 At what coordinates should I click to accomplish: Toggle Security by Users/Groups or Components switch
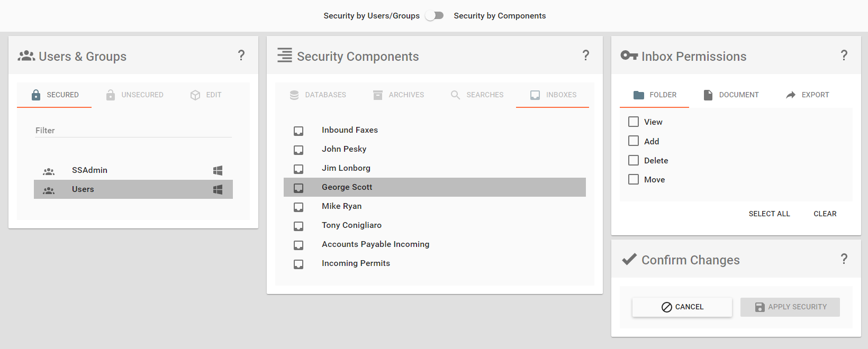tap(435, 16)
